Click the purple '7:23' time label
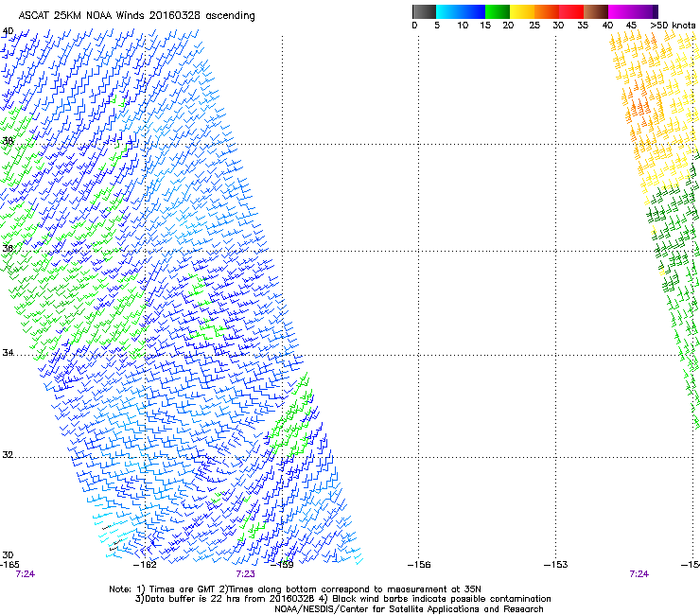Screen dimensions: 700x615 pyautogui.click(x=246, y=574)
